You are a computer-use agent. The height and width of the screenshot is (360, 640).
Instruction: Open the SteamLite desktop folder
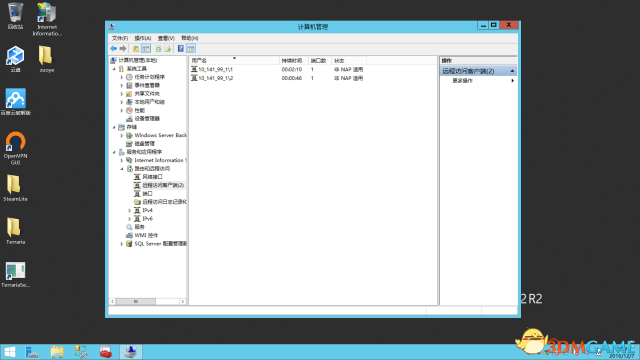pos(15,188)
